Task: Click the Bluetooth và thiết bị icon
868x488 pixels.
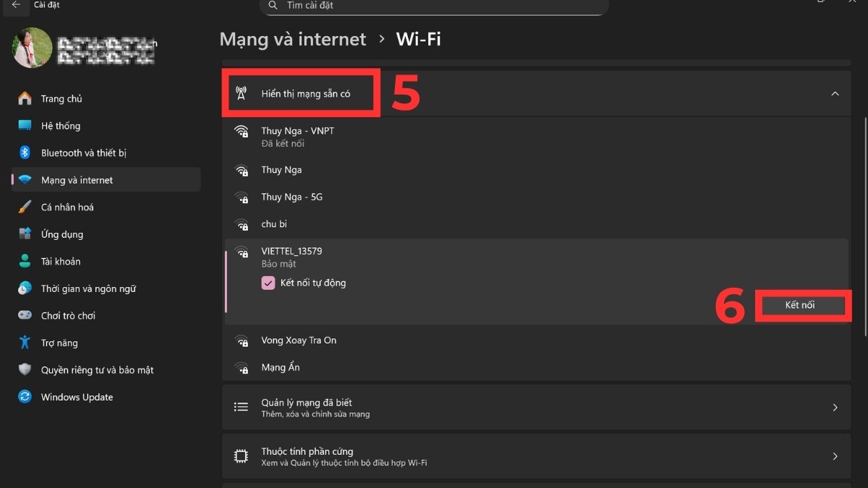Action: pos(25,153)
